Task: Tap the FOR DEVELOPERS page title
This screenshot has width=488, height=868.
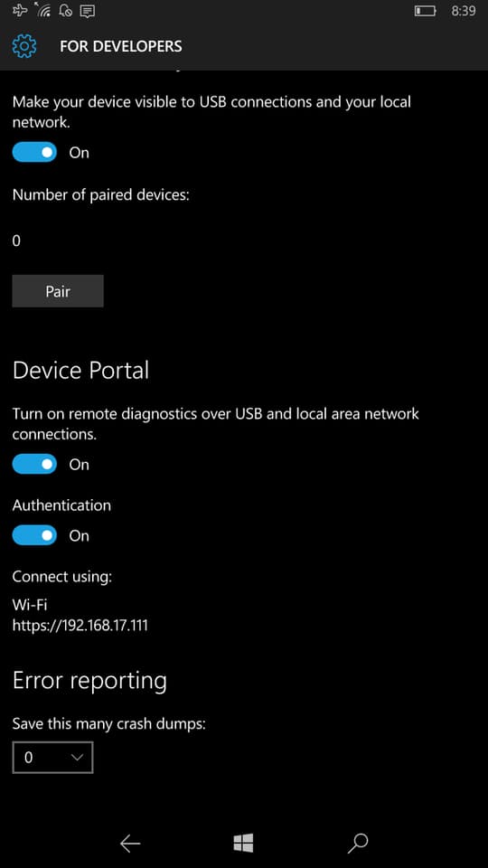Action: click(x=120, y=46)
